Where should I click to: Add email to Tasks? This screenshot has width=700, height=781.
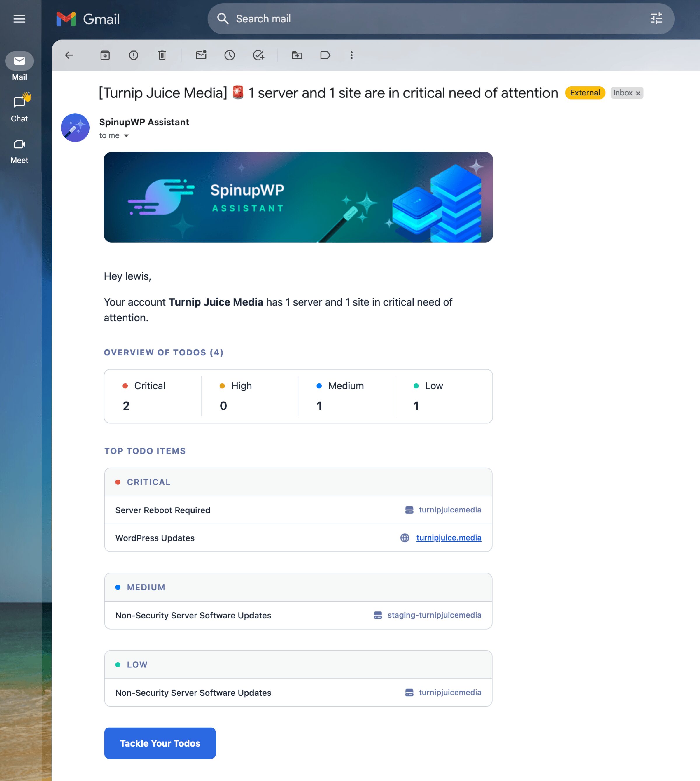point(258,55)
